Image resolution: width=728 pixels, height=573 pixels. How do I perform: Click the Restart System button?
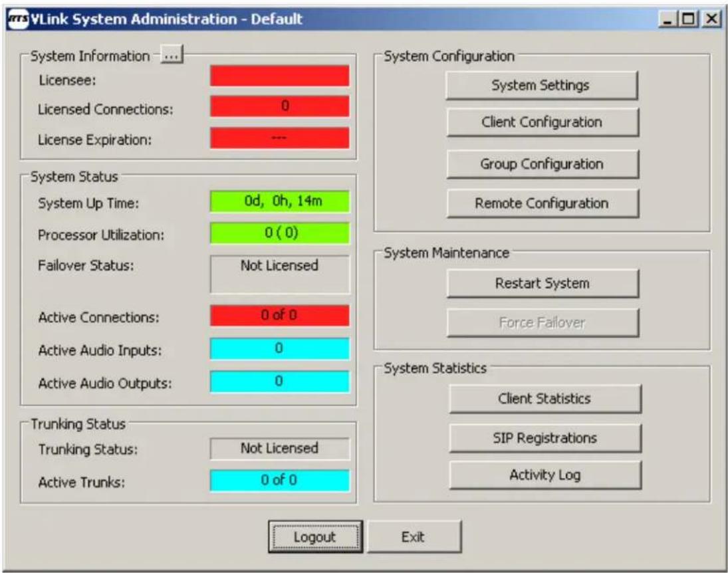(543, 283)
